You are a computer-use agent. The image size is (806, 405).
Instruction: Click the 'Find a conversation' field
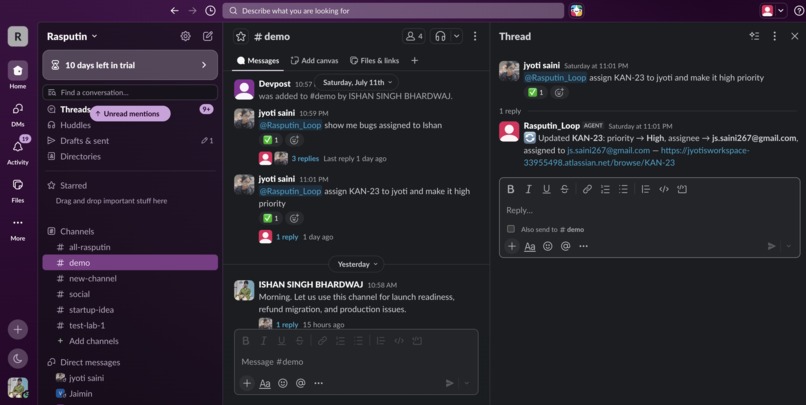[x=130, y=93]
